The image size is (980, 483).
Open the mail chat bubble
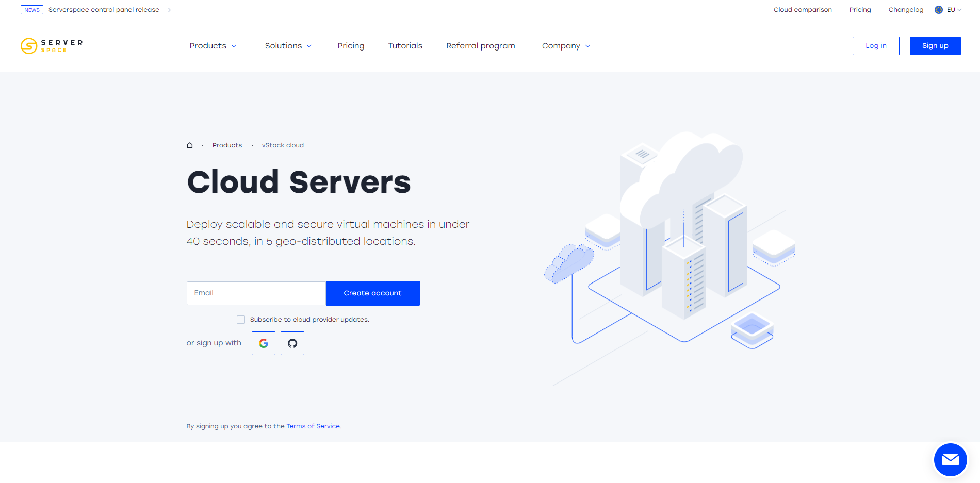pyautogui.click(x=950, y=460)
